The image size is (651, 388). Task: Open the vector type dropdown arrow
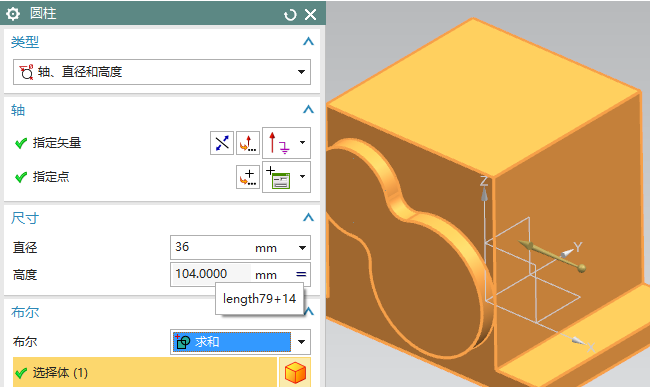tap(302, 142)
